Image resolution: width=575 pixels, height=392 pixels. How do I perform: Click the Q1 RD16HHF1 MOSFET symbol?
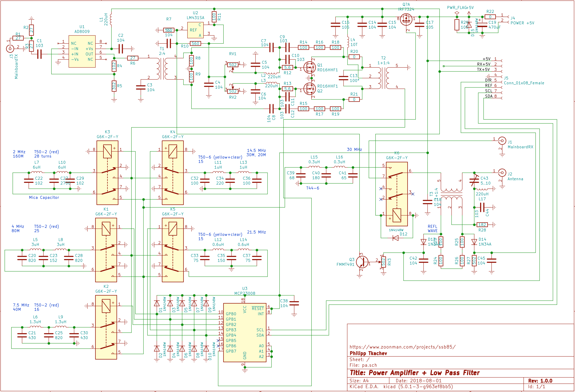click(309, 67)
